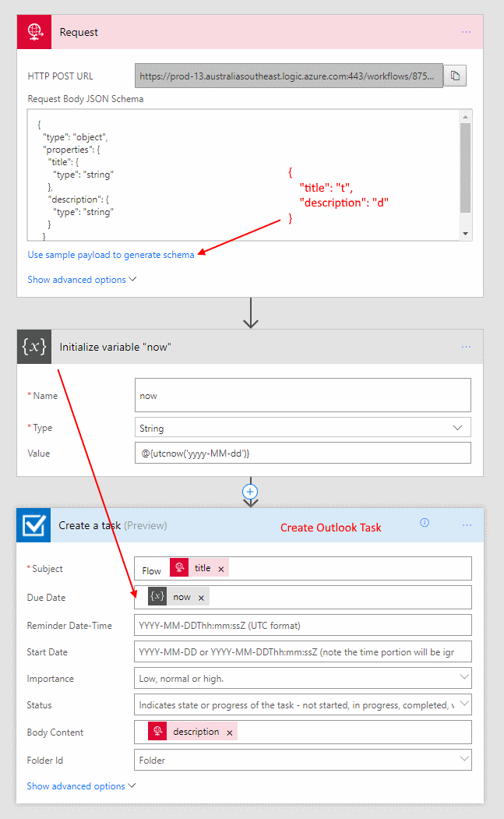Expand the Folder Id dropdown
The image size is (504, 819).
point(464,759)
